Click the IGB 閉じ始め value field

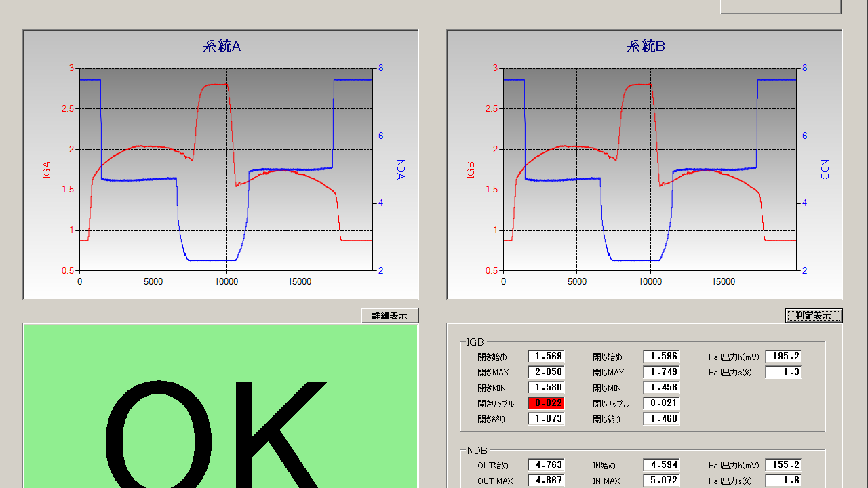coord(661,357)
